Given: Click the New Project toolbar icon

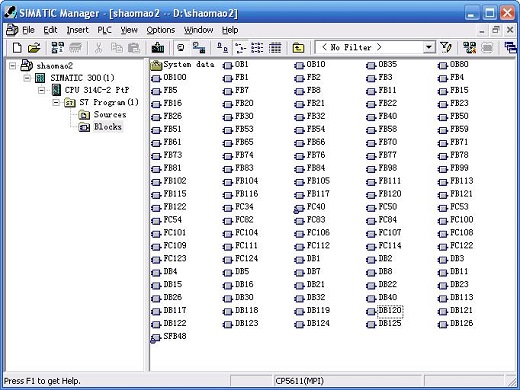Looking at the screenshot, I should tap(17, 48).
